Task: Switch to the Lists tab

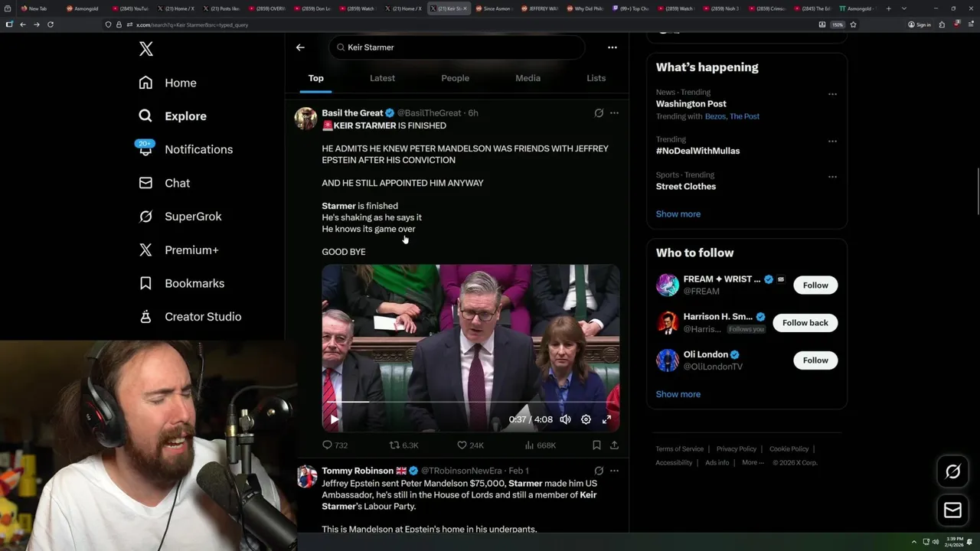Action: click(x=596, y=78)
